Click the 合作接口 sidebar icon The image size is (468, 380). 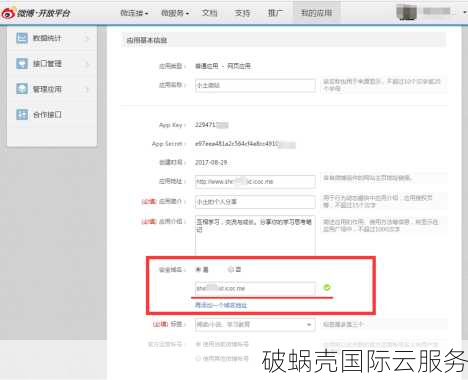pos(22,114)
